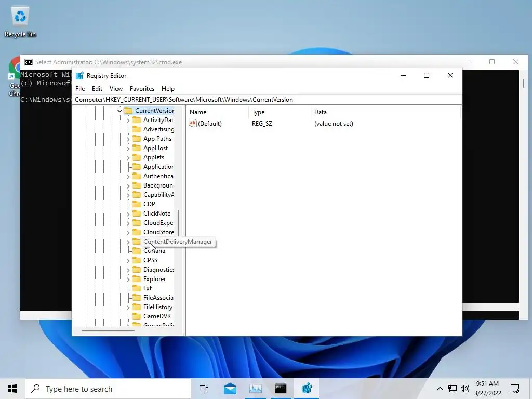Click the Advertising folder icon
This screenshot has height=399, width=532.
(x=137, y=129)
